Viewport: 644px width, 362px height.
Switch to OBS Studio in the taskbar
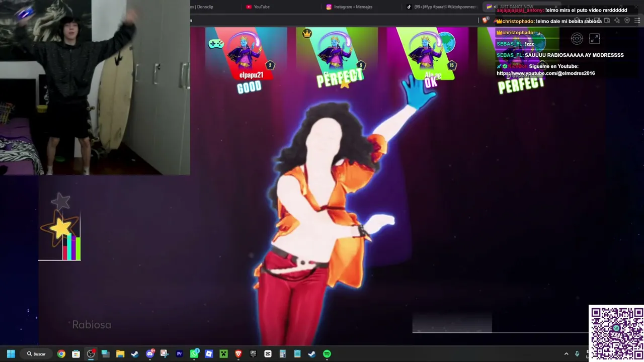(91, 354)
